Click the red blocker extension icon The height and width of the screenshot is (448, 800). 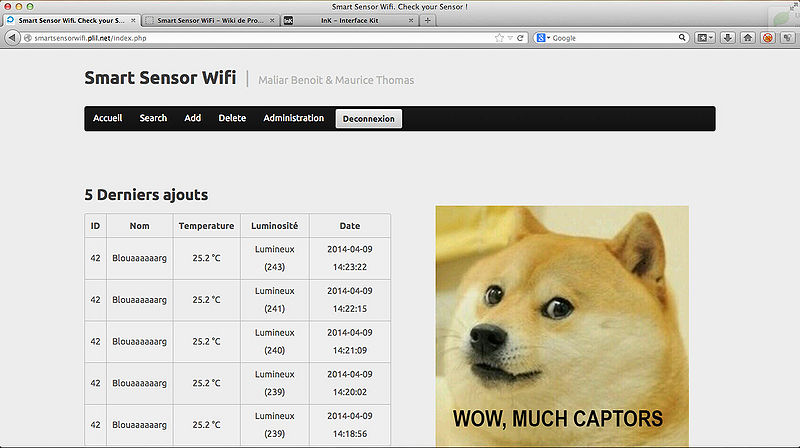tap(767, 38)
